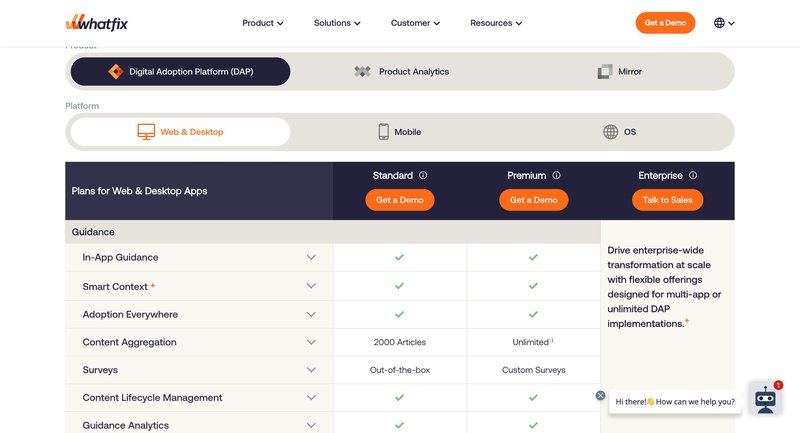This screenshot has height=433, width=800.
Task: Click the Premium plan info icon
Action: point(557,176)
